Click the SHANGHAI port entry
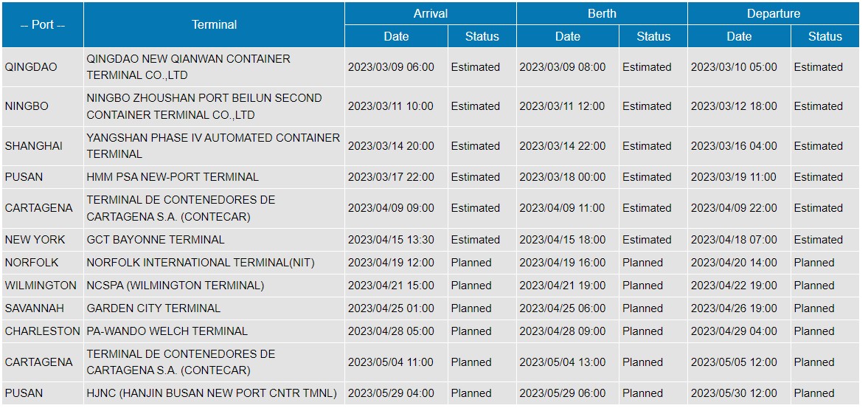Image resolution: width=868 pixels, height=411 pixels. click(34, 146)
